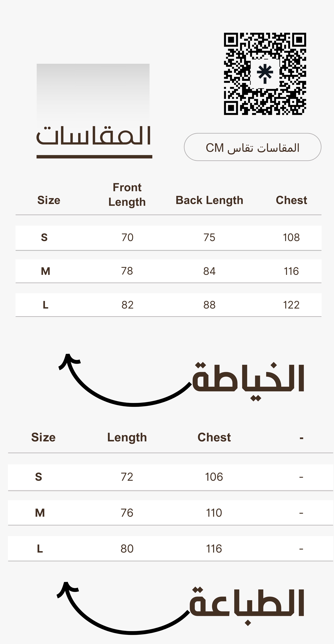
Task: Select the Chest value 122
Action: click(291, 305)
